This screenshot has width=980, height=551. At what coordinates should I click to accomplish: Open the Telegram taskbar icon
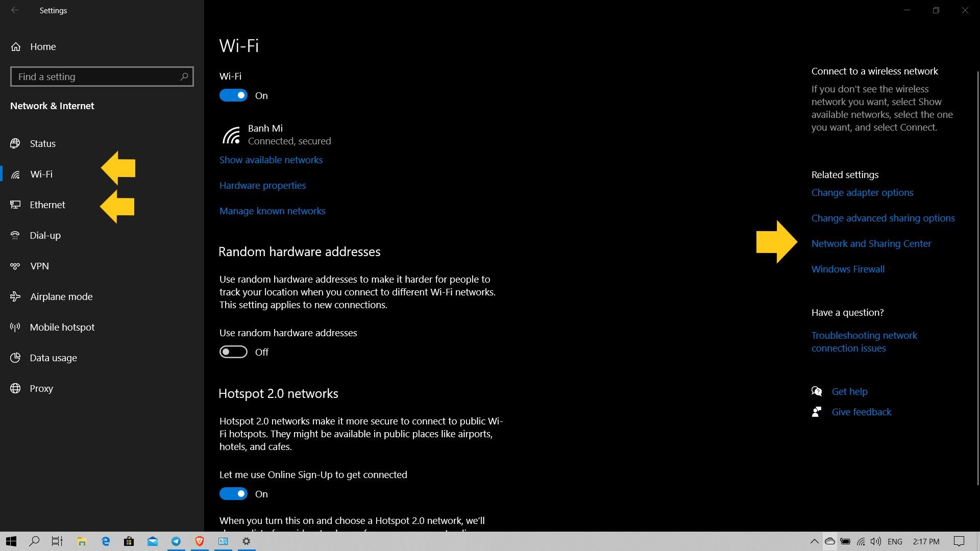click(x=176, y=541)
